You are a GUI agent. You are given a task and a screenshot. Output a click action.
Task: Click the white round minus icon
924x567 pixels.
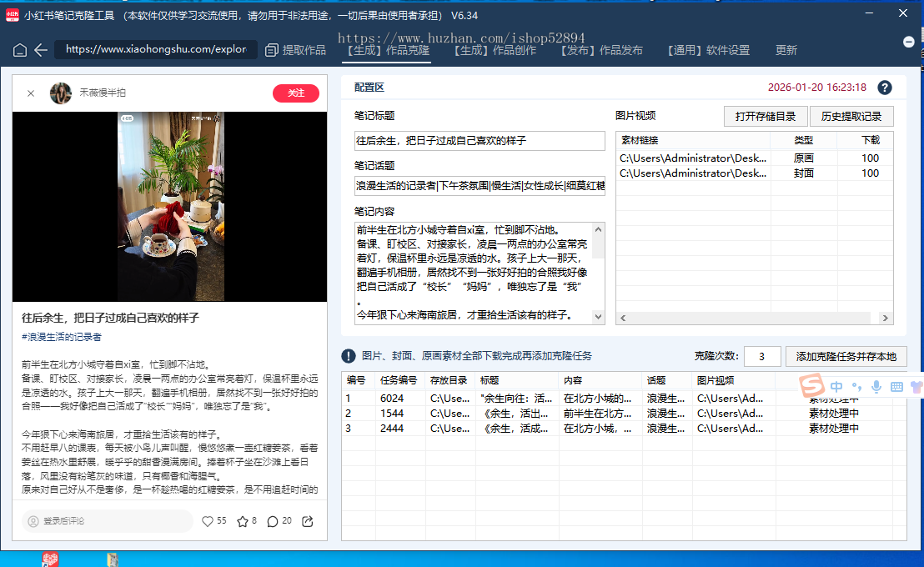click(x=909, y=42)
